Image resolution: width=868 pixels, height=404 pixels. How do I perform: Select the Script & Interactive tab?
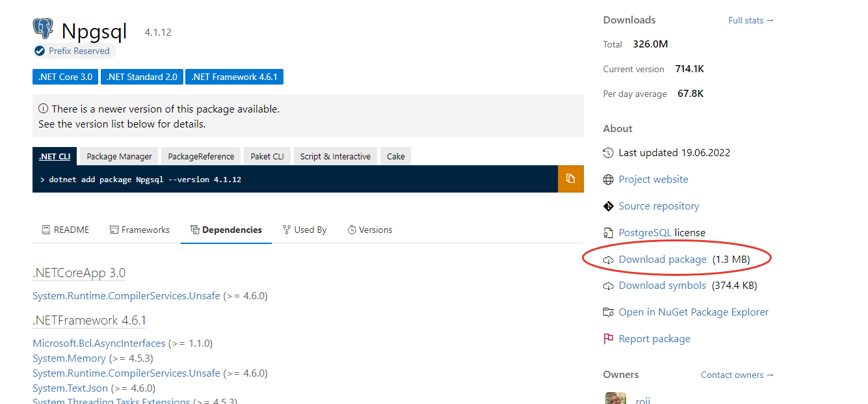point(335,156)
